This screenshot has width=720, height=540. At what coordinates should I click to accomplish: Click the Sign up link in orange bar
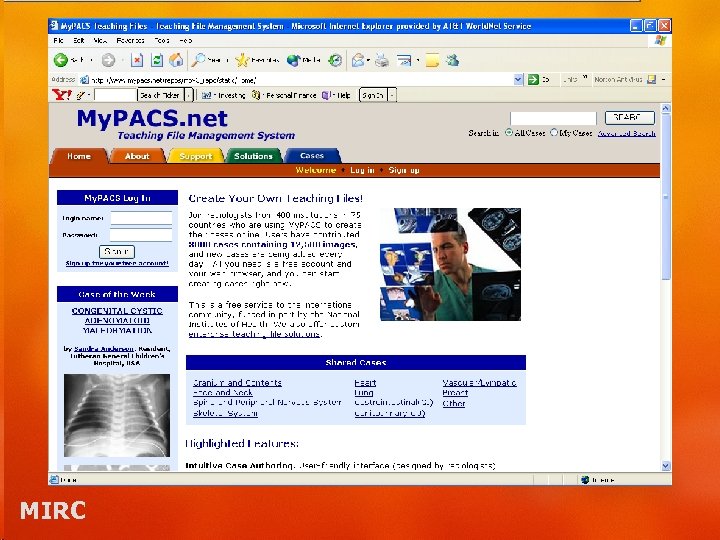point(404,170)
